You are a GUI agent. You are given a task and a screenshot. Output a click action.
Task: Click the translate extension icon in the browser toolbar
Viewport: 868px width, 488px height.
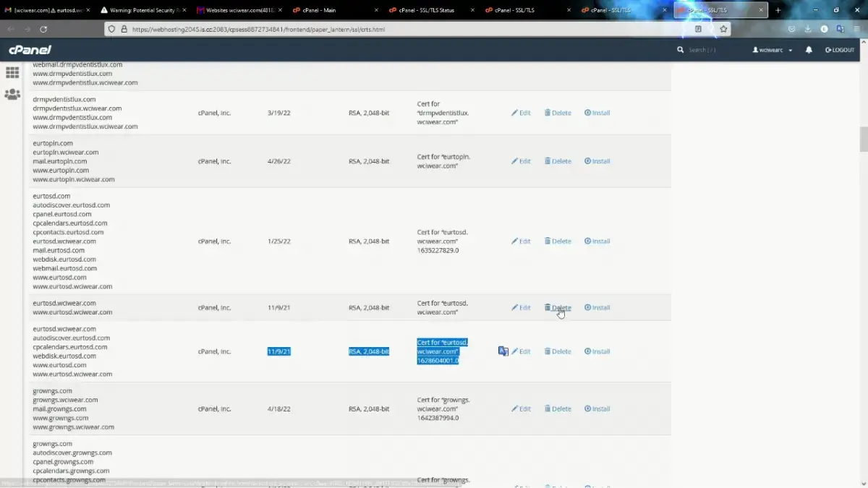tap(841, 29)
